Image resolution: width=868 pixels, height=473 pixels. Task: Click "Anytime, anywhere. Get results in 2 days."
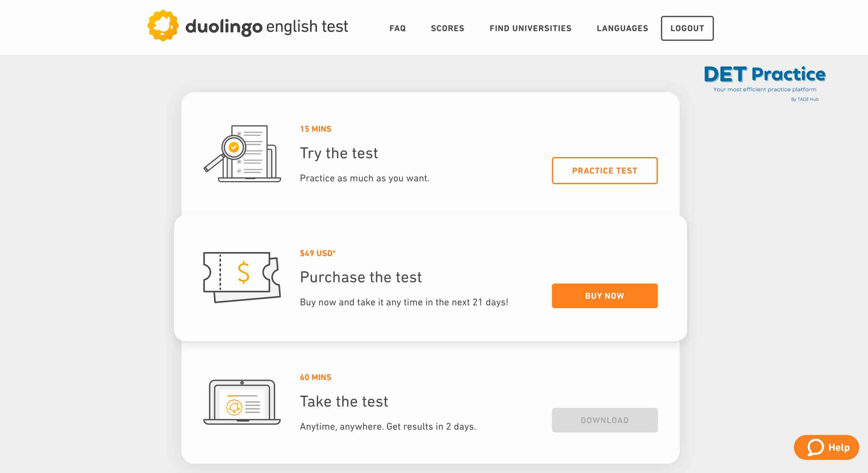[x=388, y=427]
